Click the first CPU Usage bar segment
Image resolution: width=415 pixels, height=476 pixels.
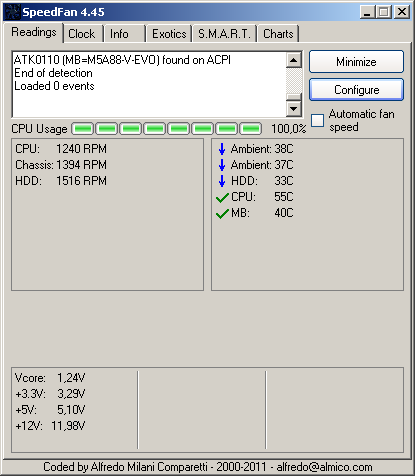[x=83, y=129]
